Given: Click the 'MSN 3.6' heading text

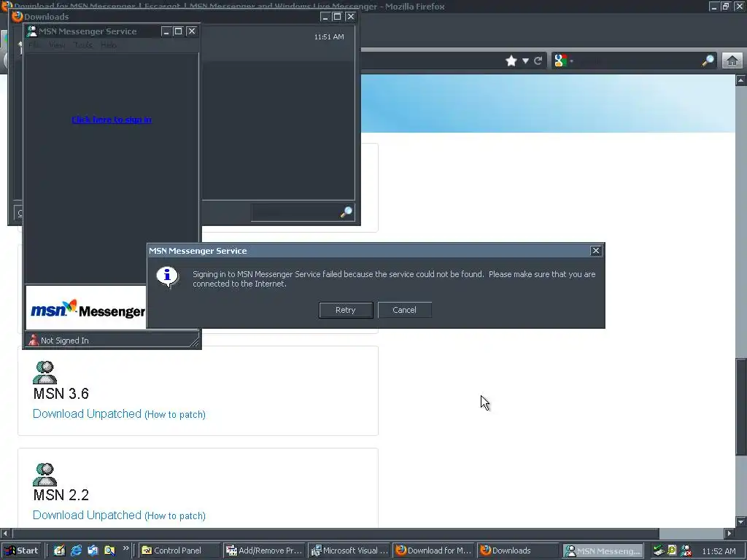Looking at the screenshot, I should point(61,394).
